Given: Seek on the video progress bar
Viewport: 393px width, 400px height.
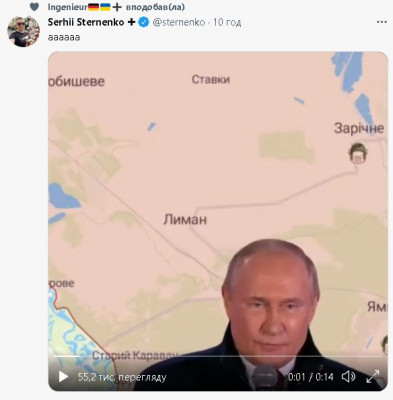Looking at the screenshot, I should pos(218,356).
